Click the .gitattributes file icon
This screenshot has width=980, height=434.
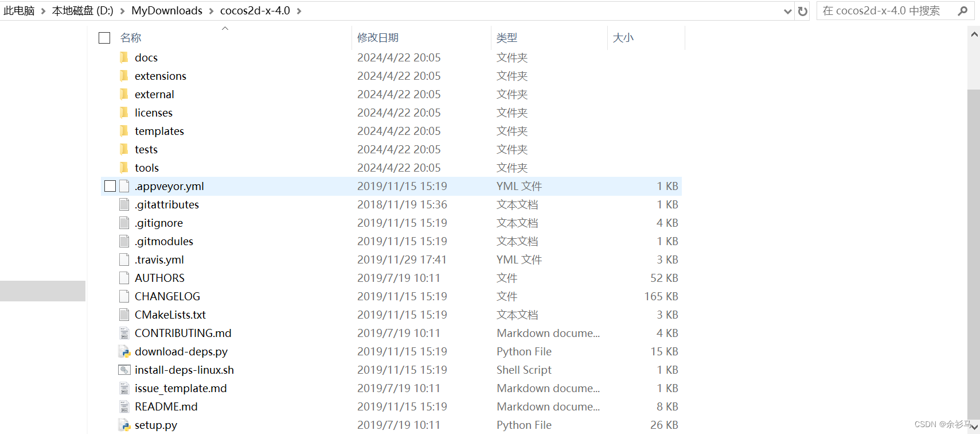124,204
